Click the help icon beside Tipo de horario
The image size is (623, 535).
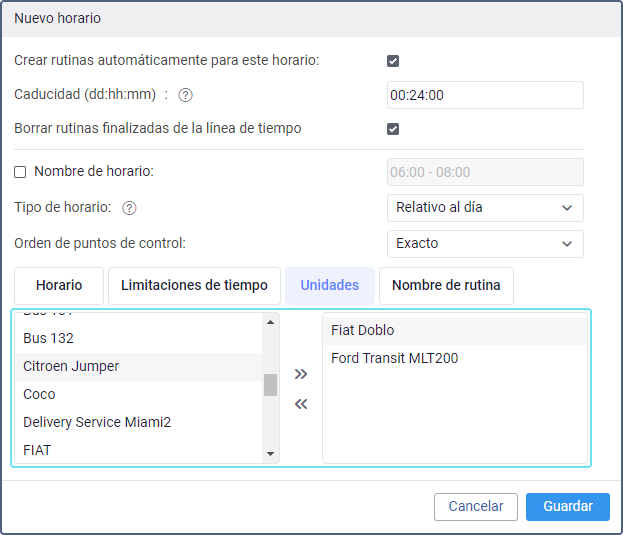(x=129, y=208)
